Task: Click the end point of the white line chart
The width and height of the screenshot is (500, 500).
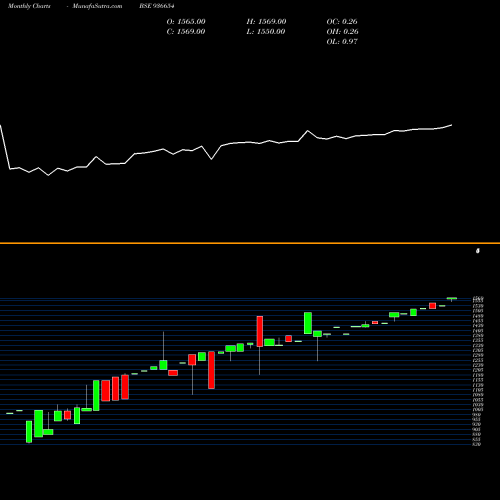Action: 452,125
